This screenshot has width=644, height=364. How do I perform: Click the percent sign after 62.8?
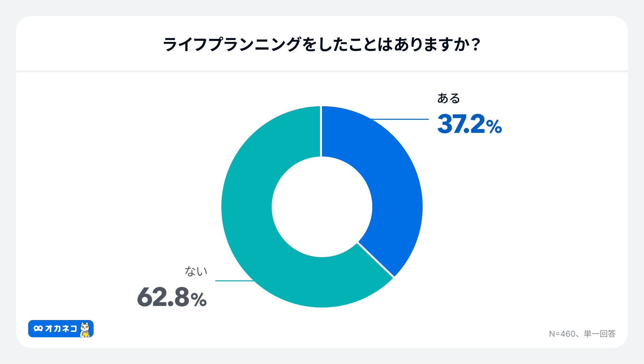point(199,300)
